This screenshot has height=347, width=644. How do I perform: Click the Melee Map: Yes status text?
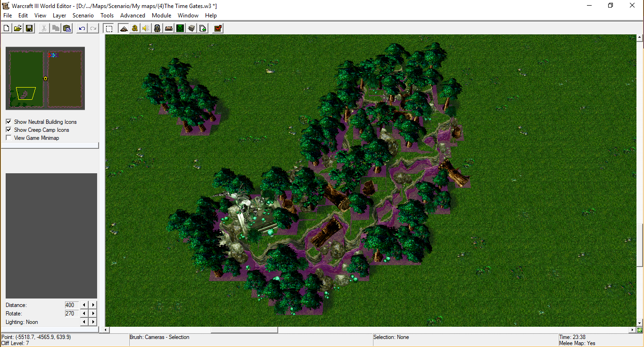[x=577, y=343]
